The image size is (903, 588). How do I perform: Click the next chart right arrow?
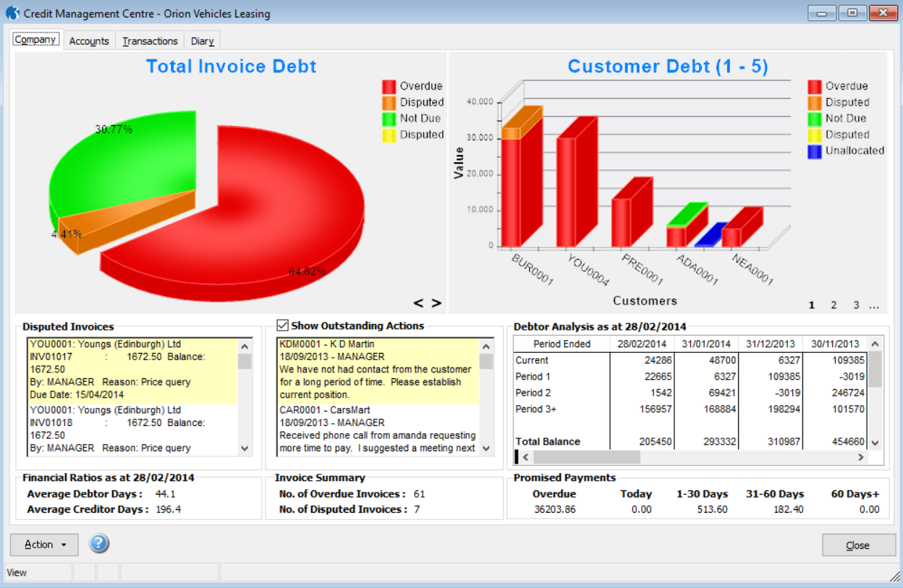pyautogui.click(x=436, y=304)
